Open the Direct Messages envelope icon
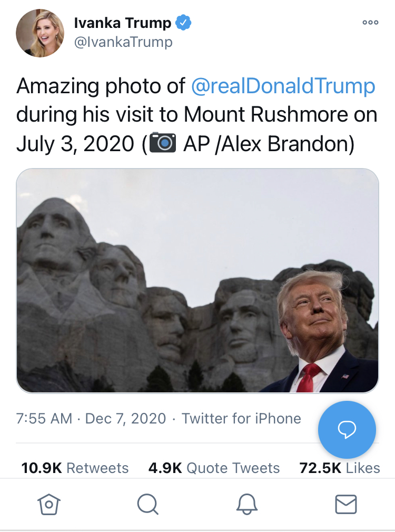The width and height of the screenshot is (395, 532). 346,504
